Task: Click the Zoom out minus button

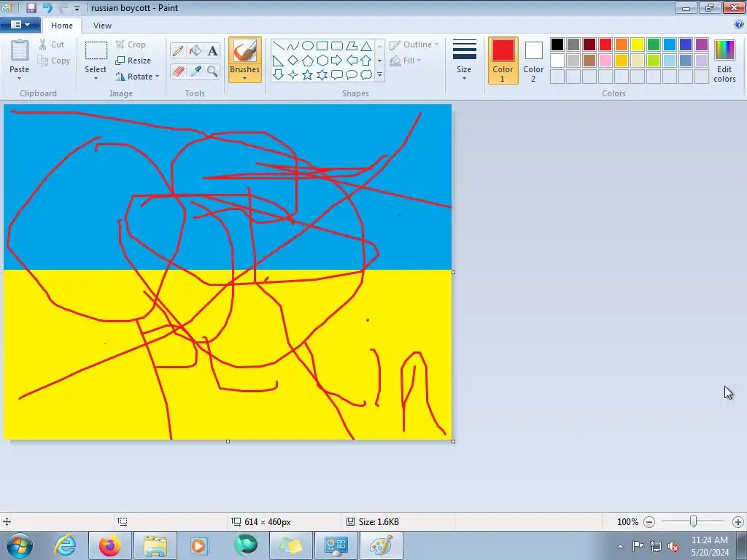Action: click(x=649, y=522)
